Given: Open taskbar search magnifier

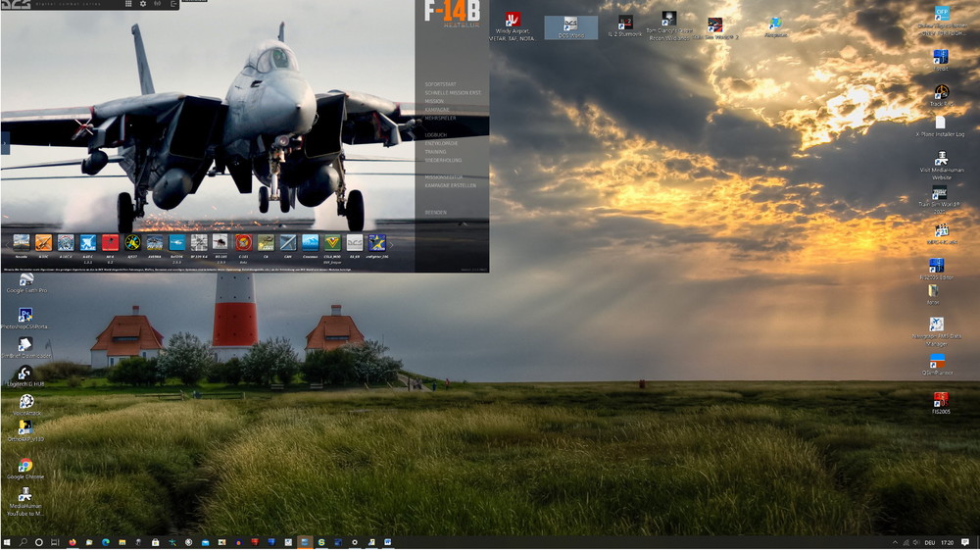Looking at the screenshot, I should click(23, 542).
